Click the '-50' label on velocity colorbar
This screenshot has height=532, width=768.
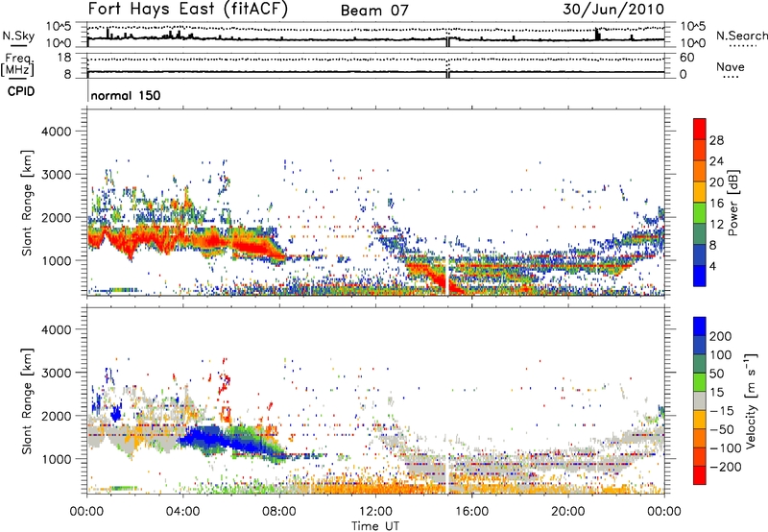tap(722, 429)
